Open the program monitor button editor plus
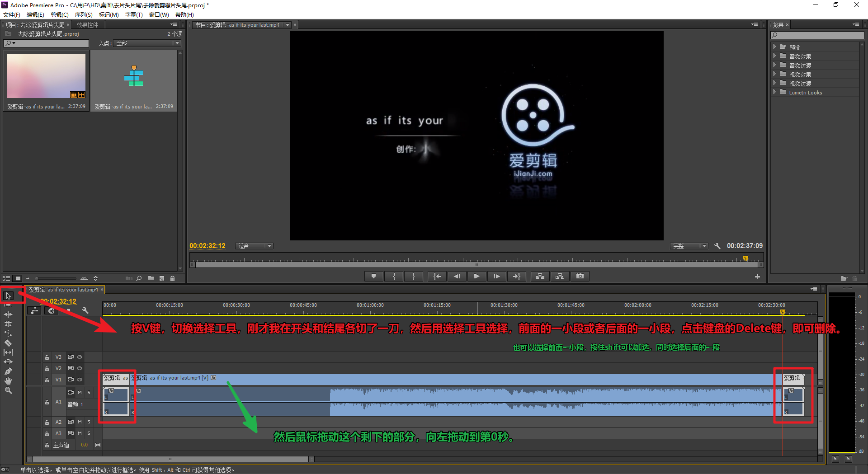Image resolution: width=868 pixels, height=474 pixels. pos(757,277)
